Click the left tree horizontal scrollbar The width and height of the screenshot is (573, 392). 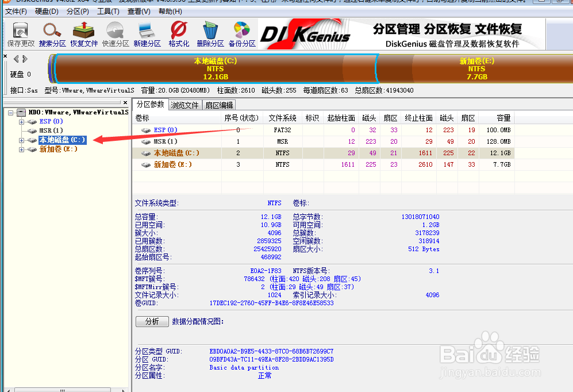point(63,390)
